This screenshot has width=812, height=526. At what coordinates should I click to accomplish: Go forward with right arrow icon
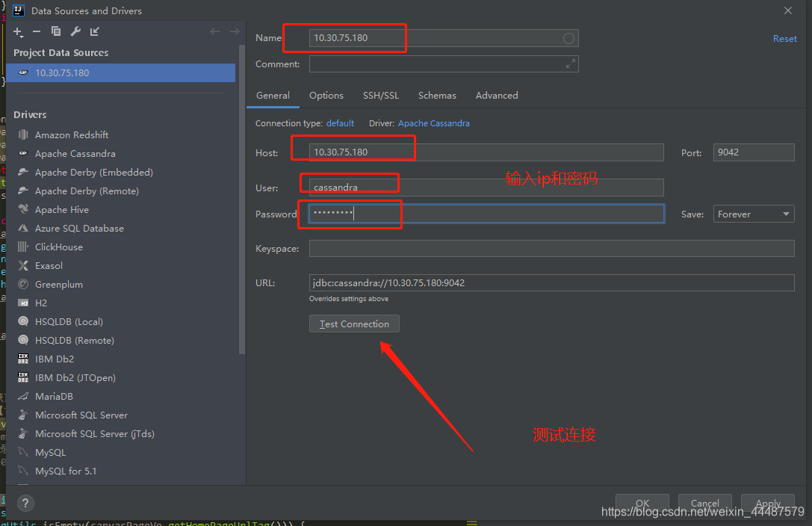click(x=235, y=31)
